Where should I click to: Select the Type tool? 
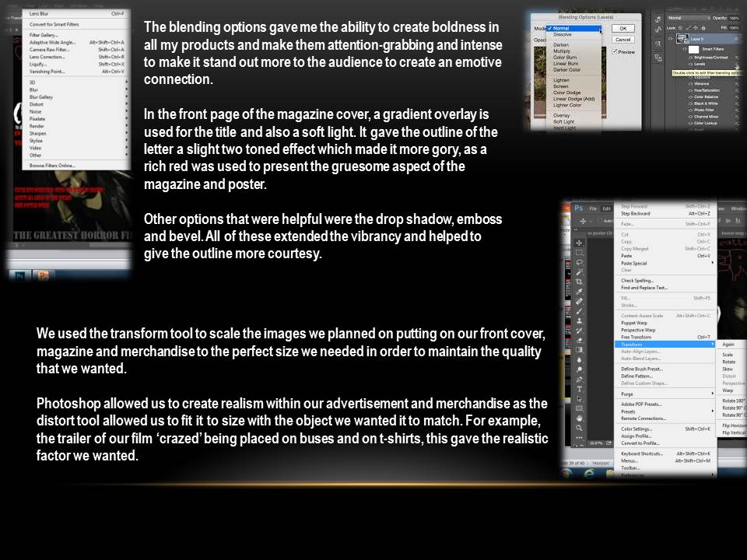click(x=579, y=389)
